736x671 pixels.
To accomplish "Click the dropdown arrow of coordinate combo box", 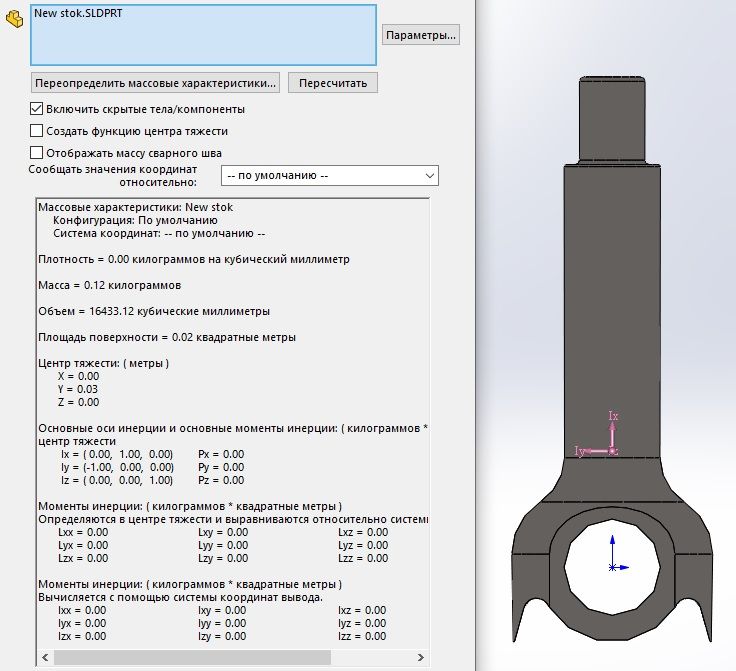I will [429, 176].
